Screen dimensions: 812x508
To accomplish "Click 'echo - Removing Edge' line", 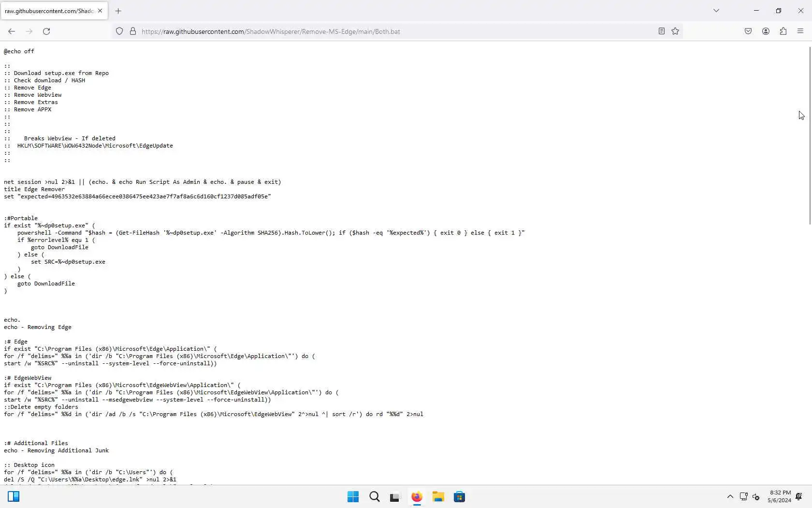I will (38, 327).
